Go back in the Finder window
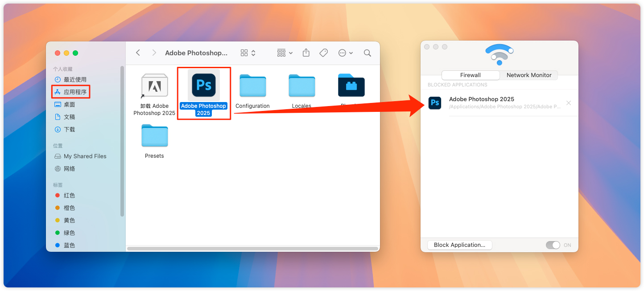Viewport: 644px width, 291px height. 138,53
